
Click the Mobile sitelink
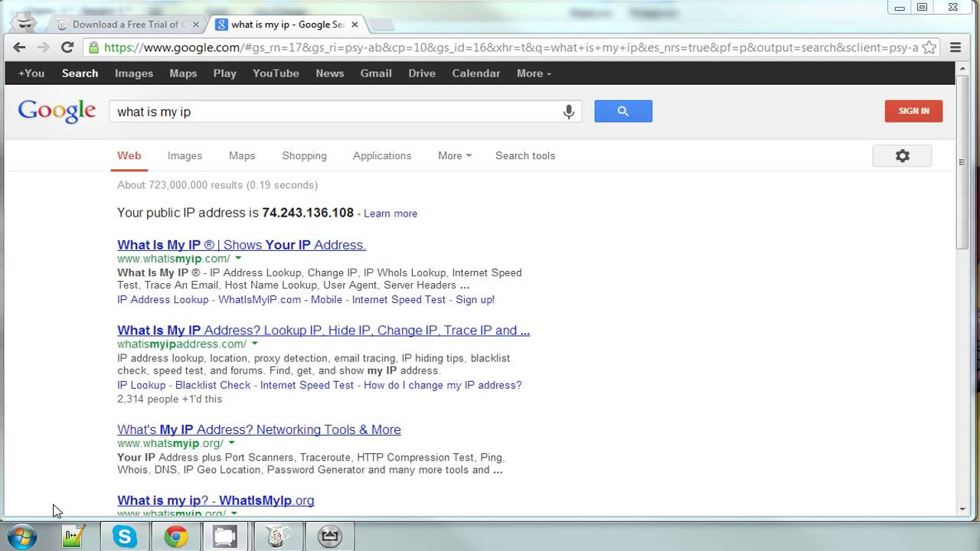[326, 299]
